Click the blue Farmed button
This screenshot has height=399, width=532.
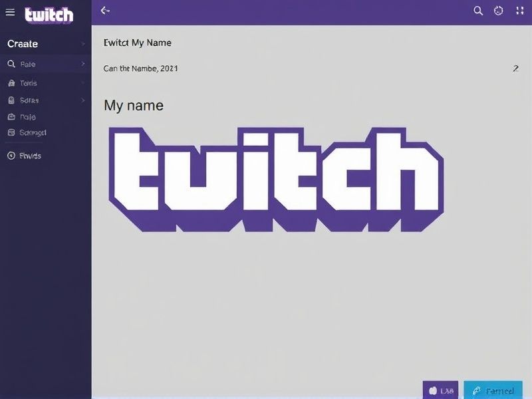493,390
